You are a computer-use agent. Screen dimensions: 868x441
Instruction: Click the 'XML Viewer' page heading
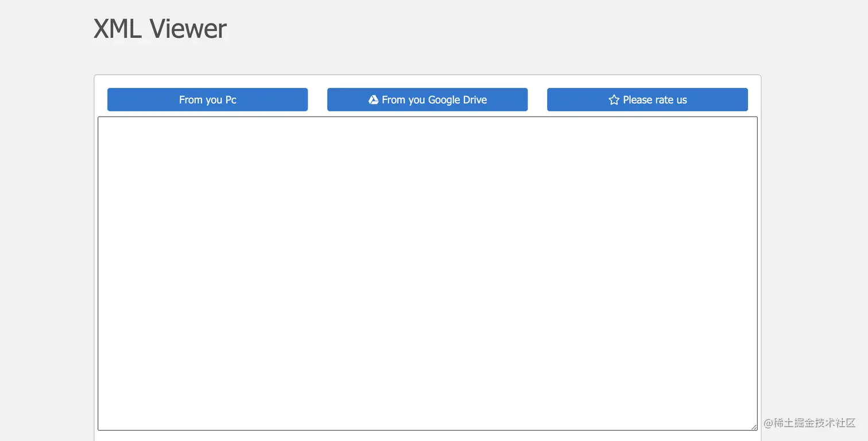[x=160, y=29]
